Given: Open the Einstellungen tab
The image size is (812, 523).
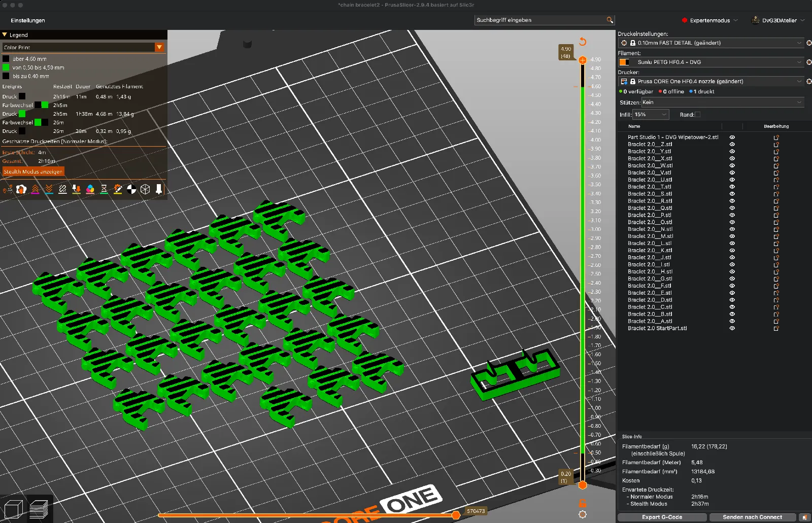Looking at the screenshot, I should 28,20.
